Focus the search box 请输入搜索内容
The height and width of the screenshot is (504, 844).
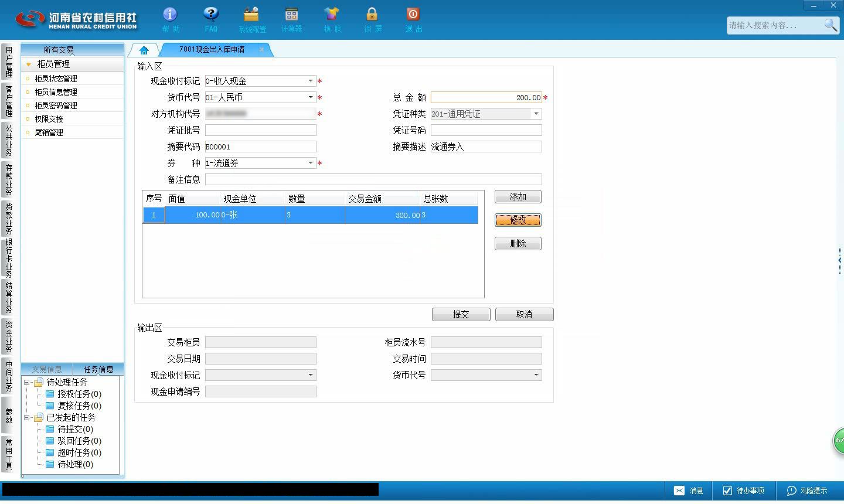775,25
